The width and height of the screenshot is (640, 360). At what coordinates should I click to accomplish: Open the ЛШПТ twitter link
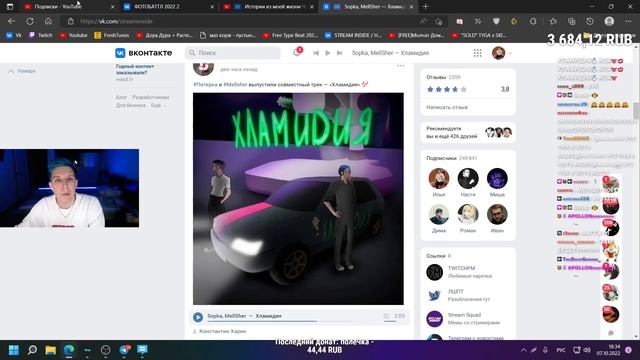click(456, 291)
